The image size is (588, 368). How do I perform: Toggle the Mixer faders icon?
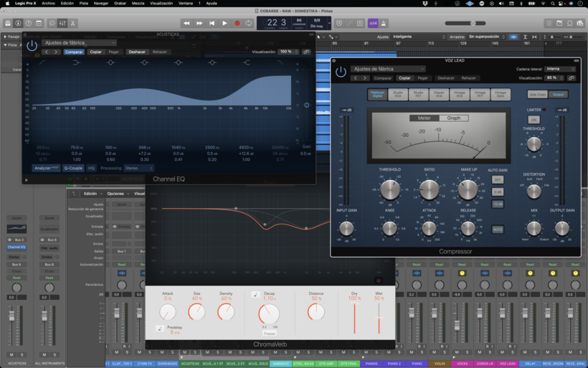click(x=62, y=23)
